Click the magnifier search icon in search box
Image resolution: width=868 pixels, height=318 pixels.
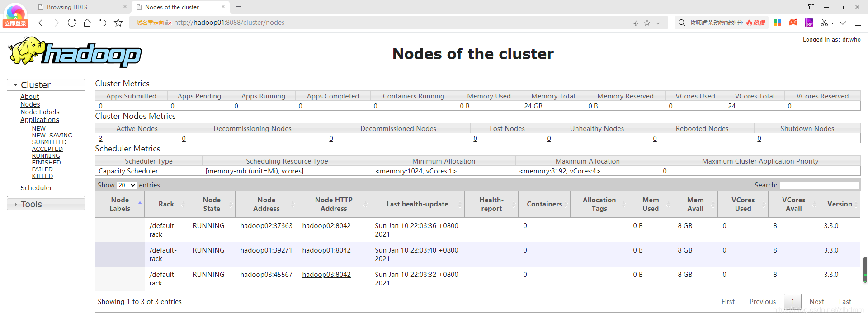coord(682,23)
